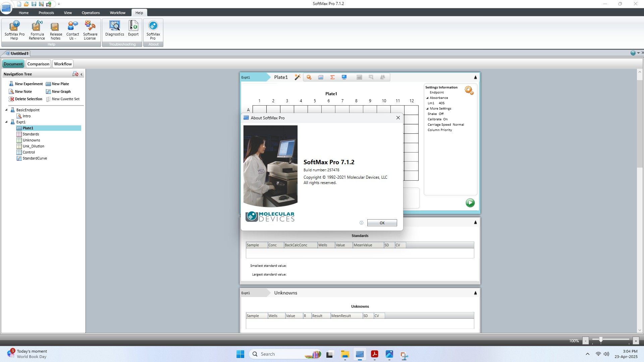Click the New Experiment flask icon
Viewport: 644px width, 362px height.
tap(11, 84)
